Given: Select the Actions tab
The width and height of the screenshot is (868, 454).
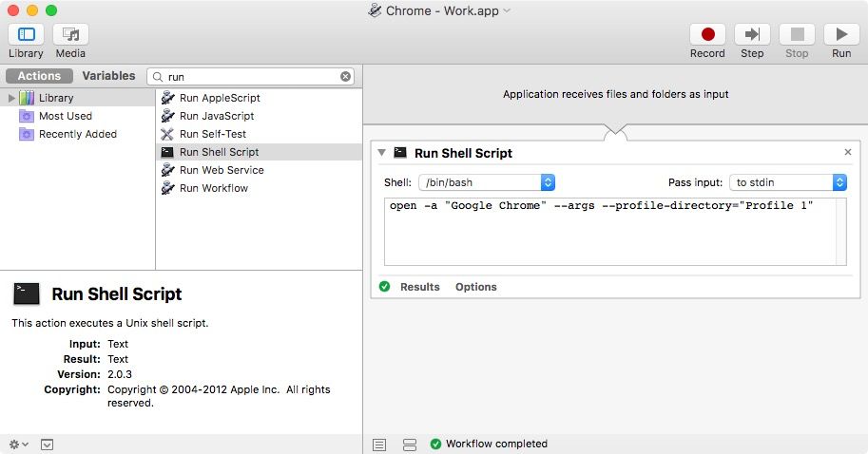Looking at the screenshot, I should 39,76.
